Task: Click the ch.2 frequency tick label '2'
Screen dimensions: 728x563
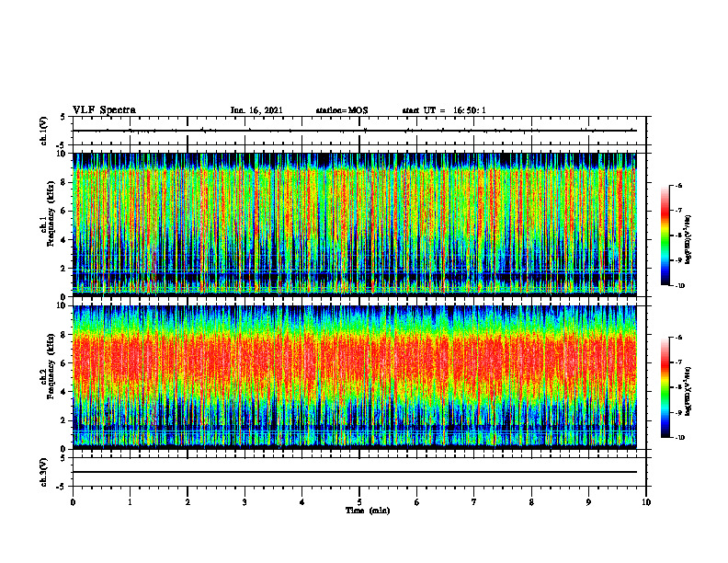Action: point(63,420)
